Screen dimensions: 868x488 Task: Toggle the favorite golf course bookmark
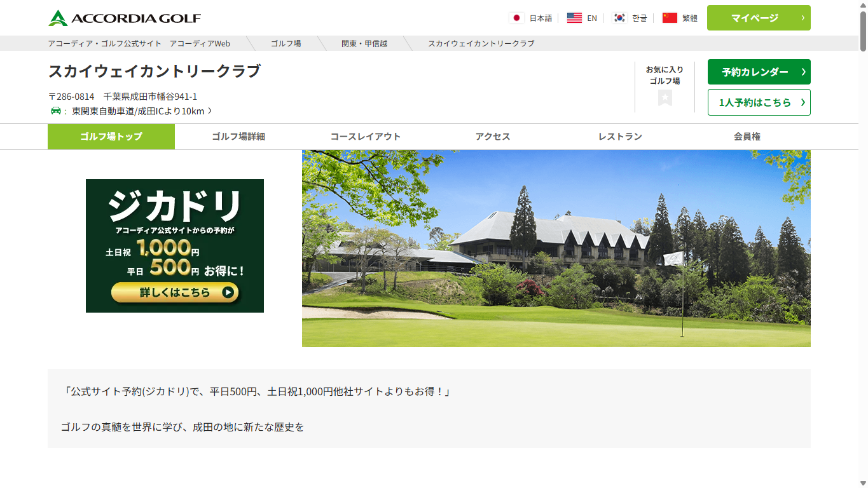(x=665, y=98)
